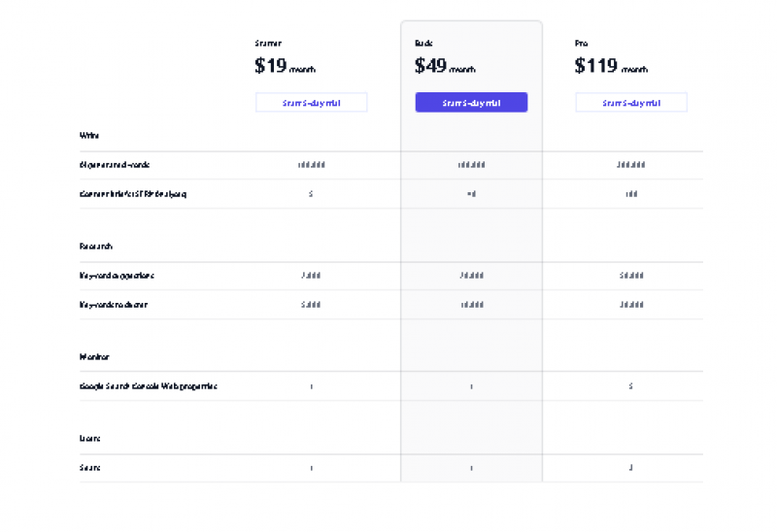Click Content briefs value for $49 plan
The width and height of the screenshot is (777, 532).
point(471,194)
